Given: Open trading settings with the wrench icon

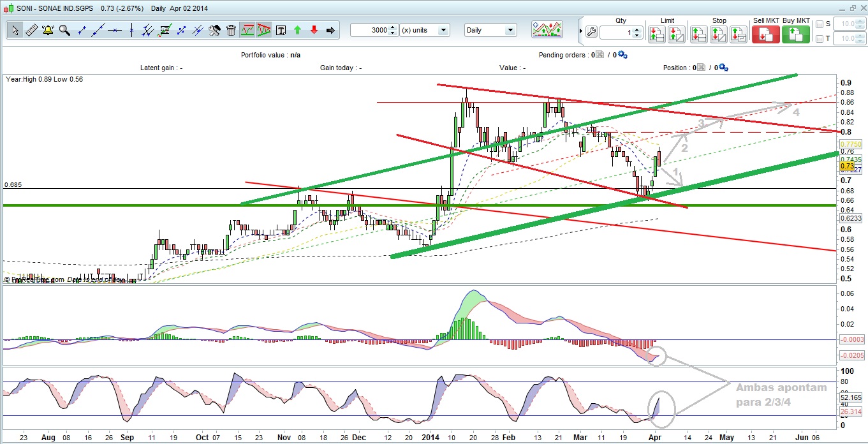Looking at the screenshot, I should pyautogui.click(x=591, y=33).
